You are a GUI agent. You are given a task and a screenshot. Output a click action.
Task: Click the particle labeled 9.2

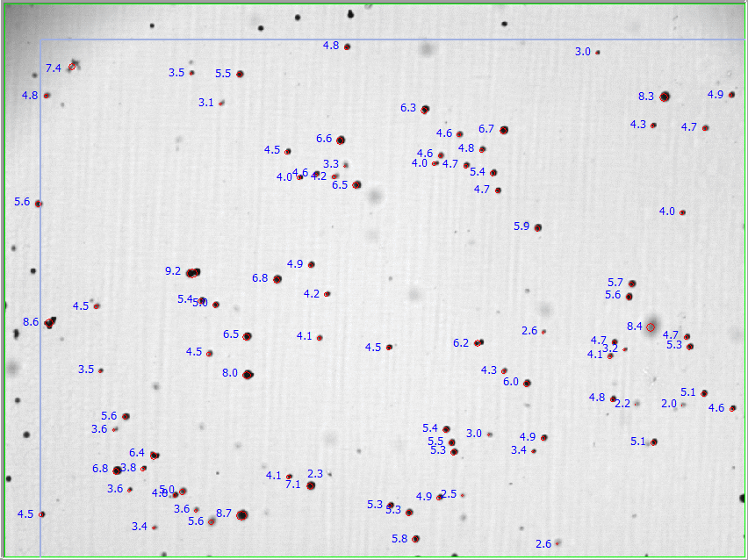tap(192, 273)
